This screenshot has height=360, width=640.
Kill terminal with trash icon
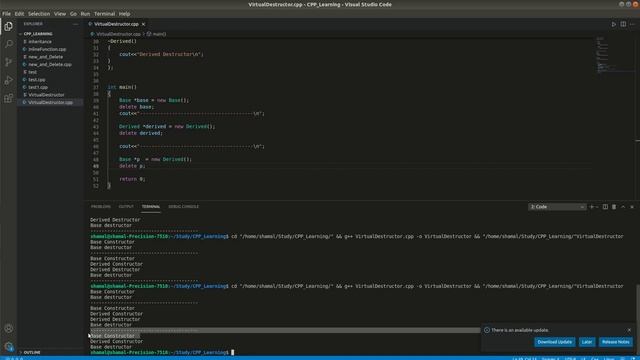pos(614,207)
